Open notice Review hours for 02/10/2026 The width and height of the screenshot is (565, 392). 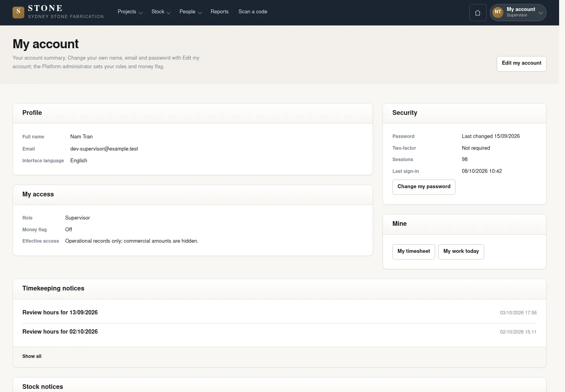[60, 332]
